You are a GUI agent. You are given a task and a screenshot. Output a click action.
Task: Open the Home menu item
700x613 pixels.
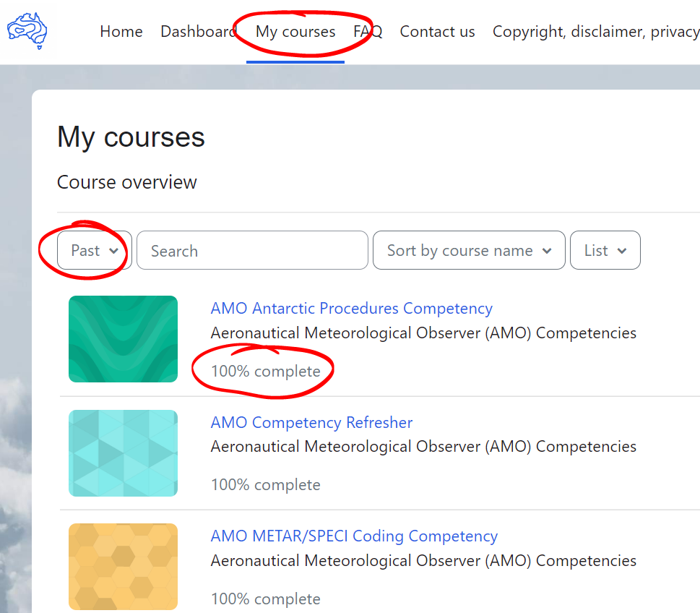(121, 31)
